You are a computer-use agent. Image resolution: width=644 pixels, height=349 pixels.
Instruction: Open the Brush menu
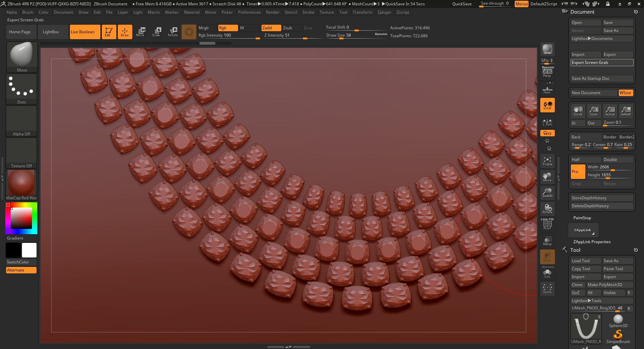[x=28, y=12]
